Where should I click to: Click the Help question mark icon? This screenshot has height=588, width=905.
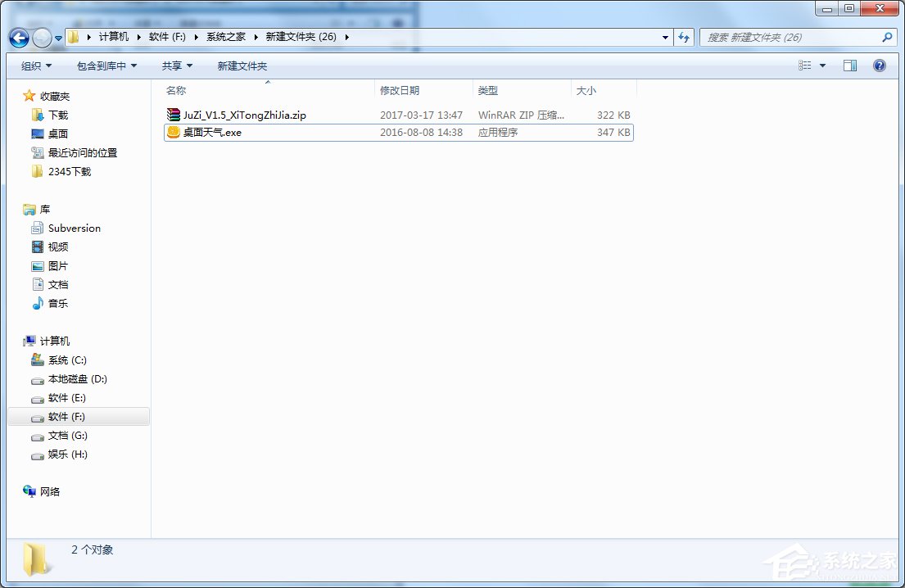pyautogui.click(x=879, y=66)
